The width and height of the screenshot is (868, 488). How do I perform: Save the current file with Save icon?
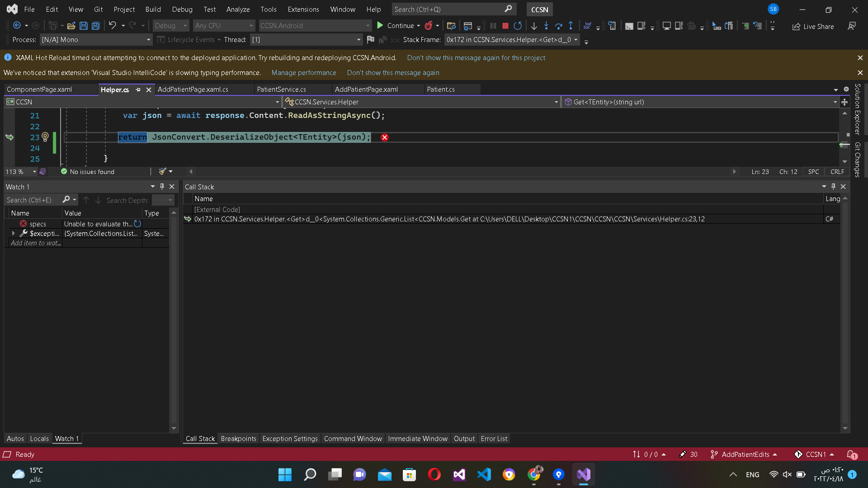(84, 26)
